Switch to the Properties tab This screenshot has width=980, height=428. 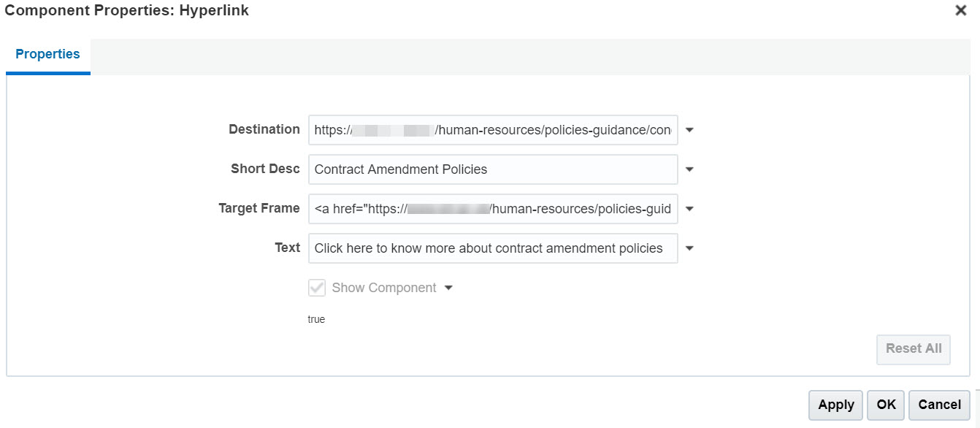(x=47, y=53)
